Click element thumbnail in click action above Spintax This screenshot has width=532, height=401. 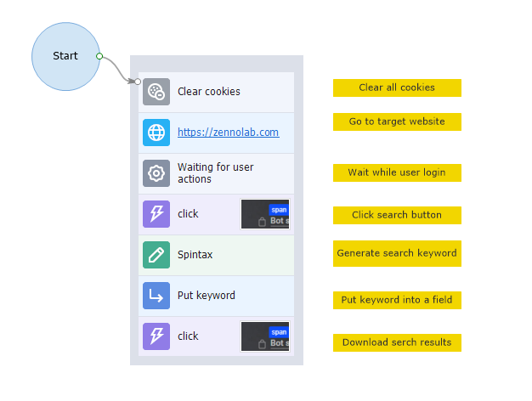click(265, 214)
